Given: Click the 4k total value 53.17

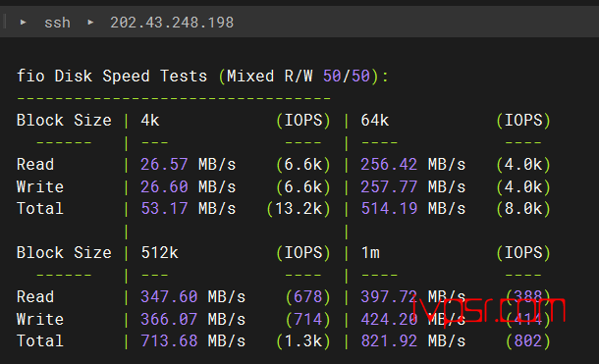Looking at the screenshot, I should tap(164, 208).
